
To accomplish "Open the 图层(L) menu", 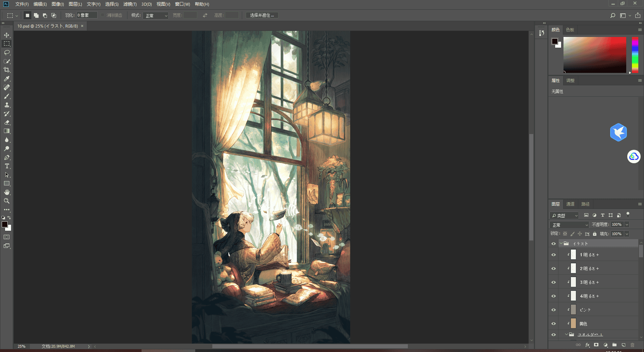I will [75, 4].
